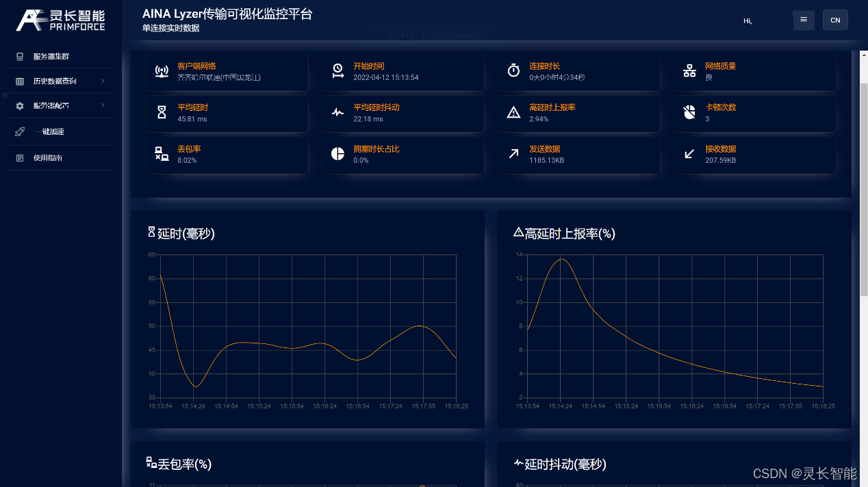Click the PRIMFORCE logo in the sidebar
The width and height of the screenshot is (868, 487).
(60, 21)
